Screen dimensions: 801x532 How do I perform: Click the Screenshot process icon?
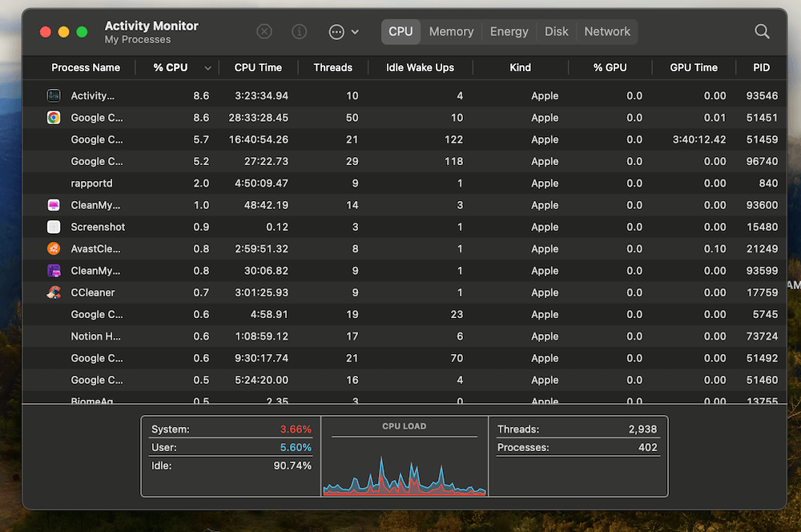coord(54,228)
